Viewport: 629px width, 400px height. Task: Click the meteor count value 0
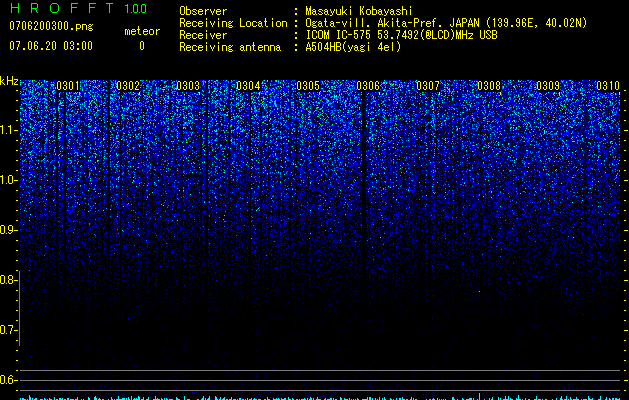coord(142,46)
